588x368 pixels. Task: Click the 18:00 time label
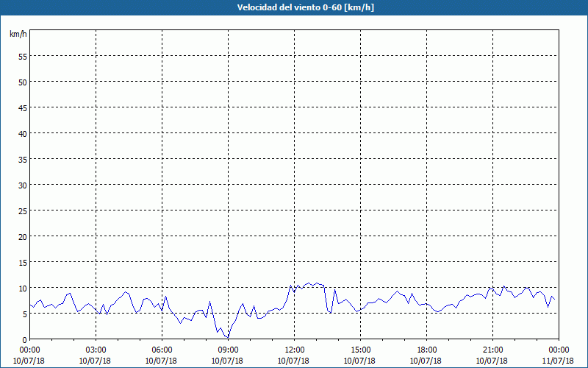coord(426,350)
